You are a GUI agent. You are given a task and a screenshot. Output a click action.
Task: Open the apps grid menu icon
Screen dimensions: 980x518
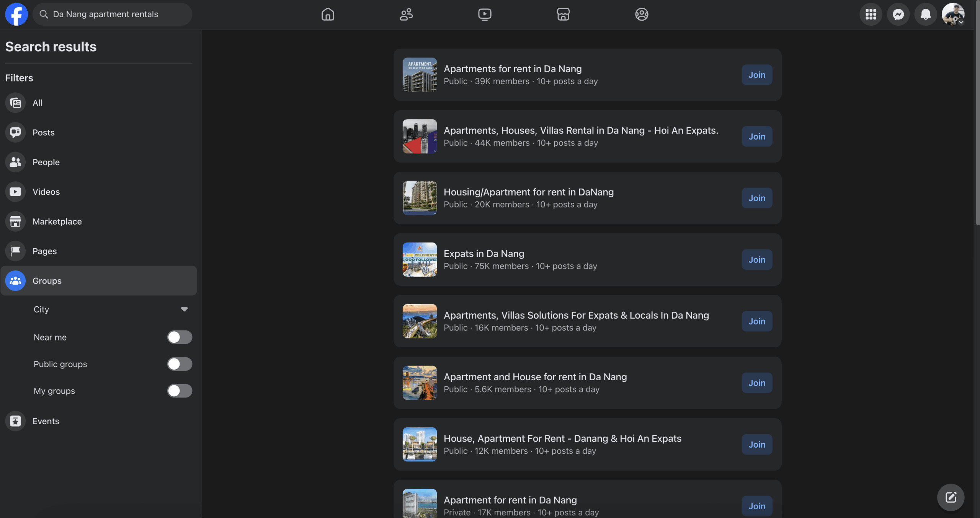[871, 15]
